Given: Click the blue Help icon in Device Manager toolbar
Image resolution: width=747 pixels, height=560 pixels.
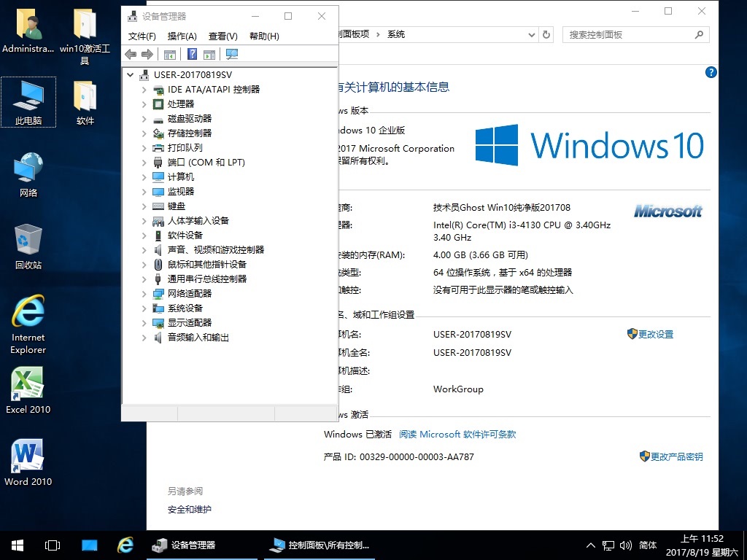Looking at the screenshot, I should (x=192, y=54).
